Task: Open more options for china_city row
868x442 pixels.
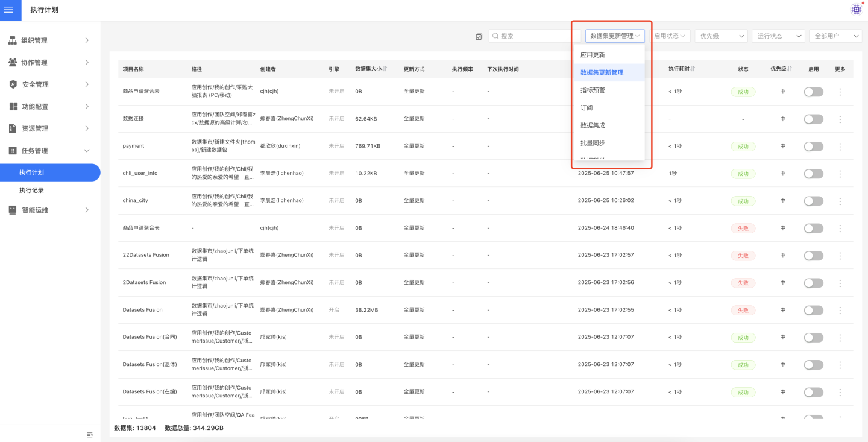Action: (x=840, y=201)
